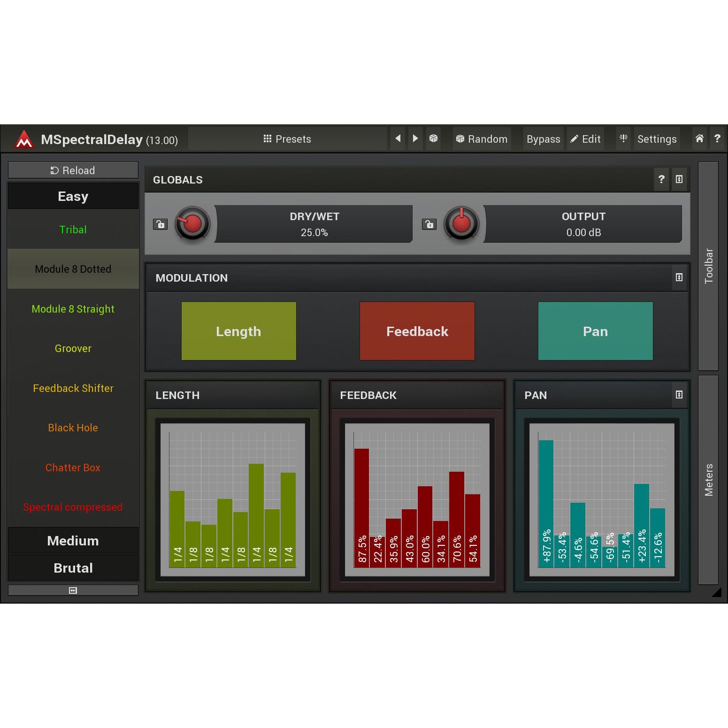Open the home icon in title bar
Viewport: 728px width, 728px height.
click(699, 138)
